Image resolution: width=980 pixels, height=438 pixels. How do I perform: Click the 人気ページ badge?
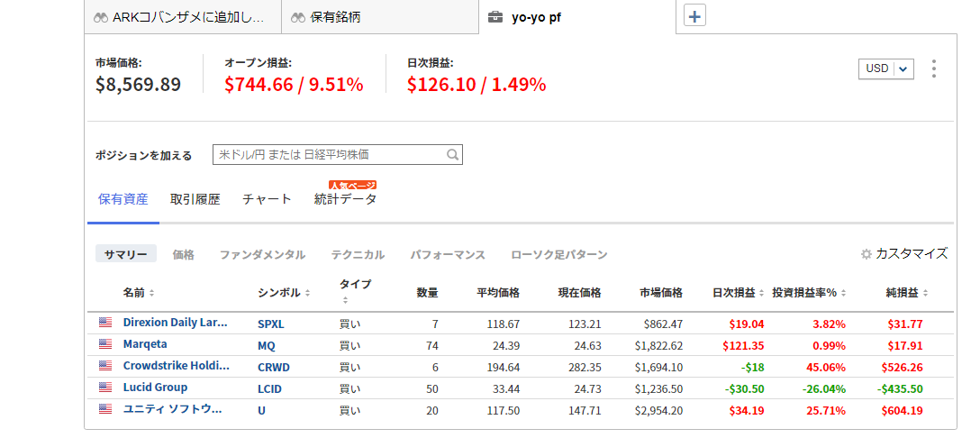352,186
